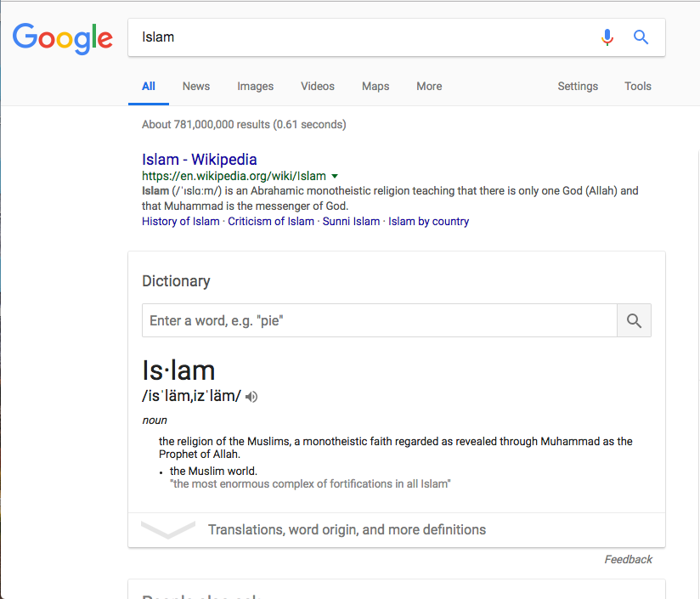Play the Islam pronunciation audio
The height and width of the screenshot is (599, 700).
[251, 396]
